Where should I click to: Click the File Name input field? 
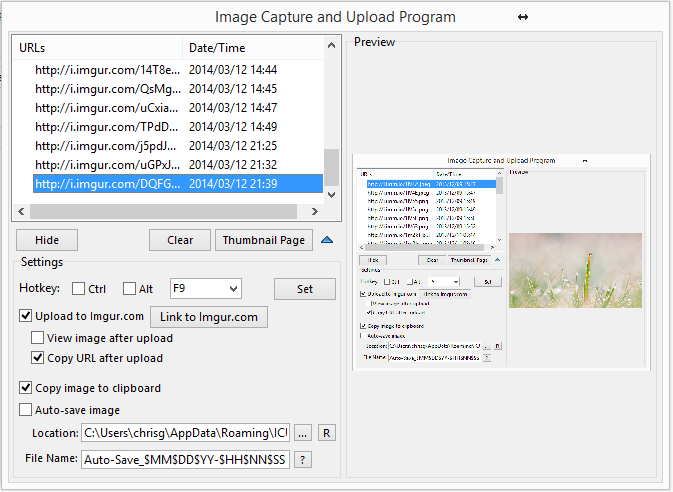(185, 460)
